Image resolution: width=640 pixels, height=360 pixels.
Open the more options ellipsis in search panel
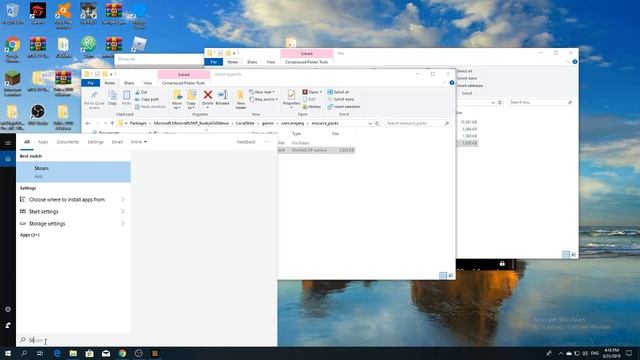[x=267, y=142]
